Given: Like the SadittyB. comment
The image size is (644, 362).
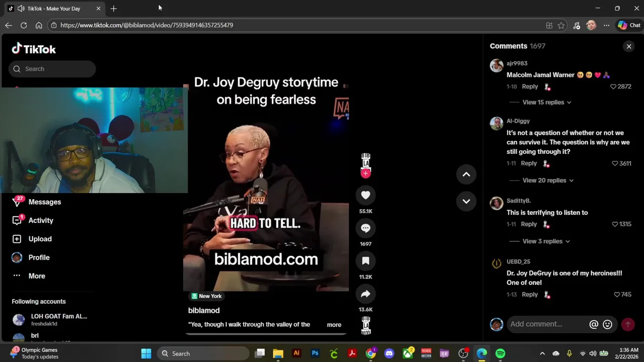Looking at the screenshot, I should click(x=615, y=224).
